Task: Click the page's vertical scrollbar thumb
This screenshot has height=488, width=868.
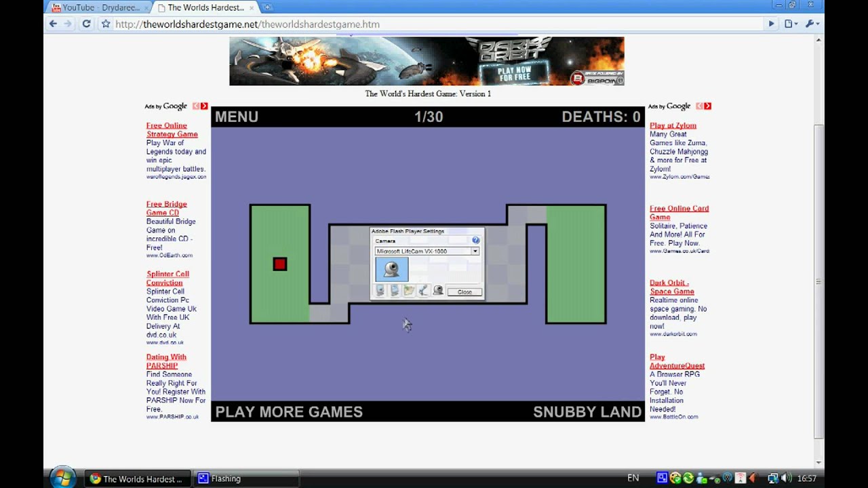Action: (x=818, y=281)
